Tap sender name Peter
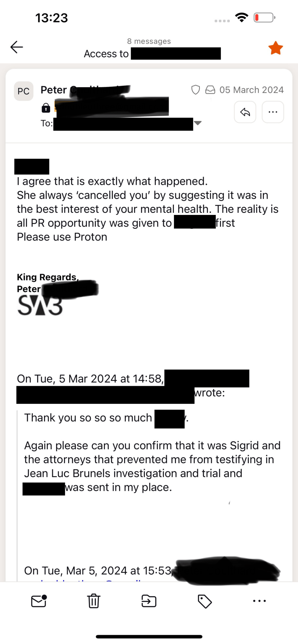The image size is (298, 644). click(x=54, y=90)
